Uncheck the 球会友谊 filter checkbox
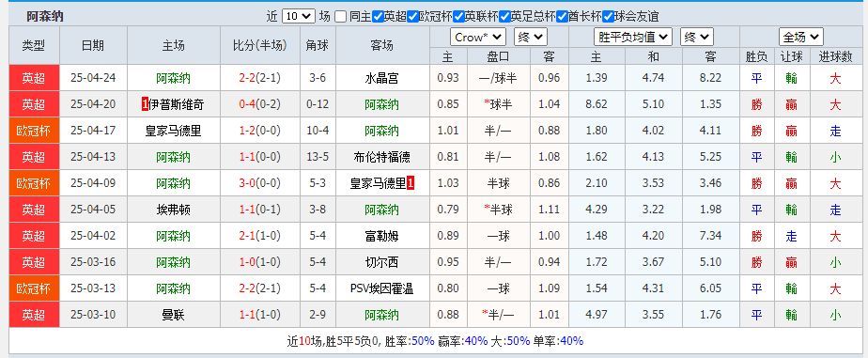 click(608, 17)
